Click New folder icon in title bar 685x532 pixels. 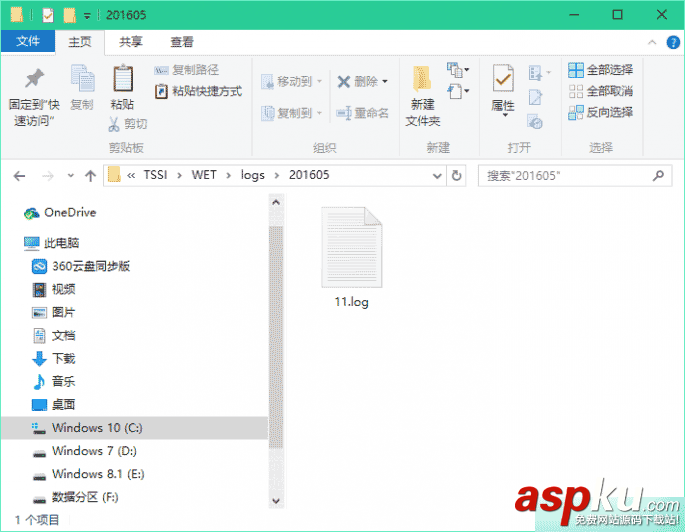point(69,15)
